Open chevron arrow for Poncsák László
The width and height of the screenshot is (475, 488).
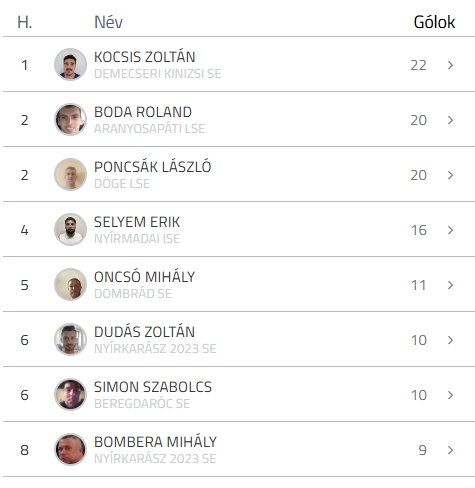tap(450, 175)
